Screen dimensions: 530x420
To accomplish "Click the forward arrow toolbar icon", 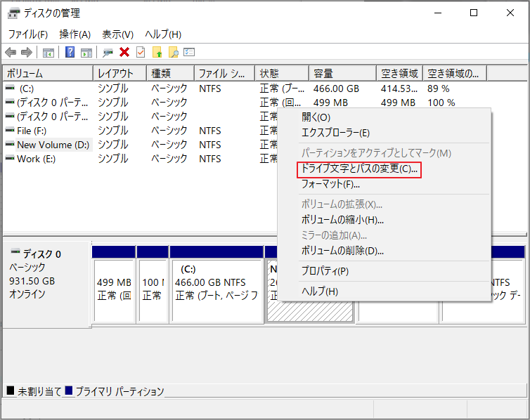I will pos(27,52).
